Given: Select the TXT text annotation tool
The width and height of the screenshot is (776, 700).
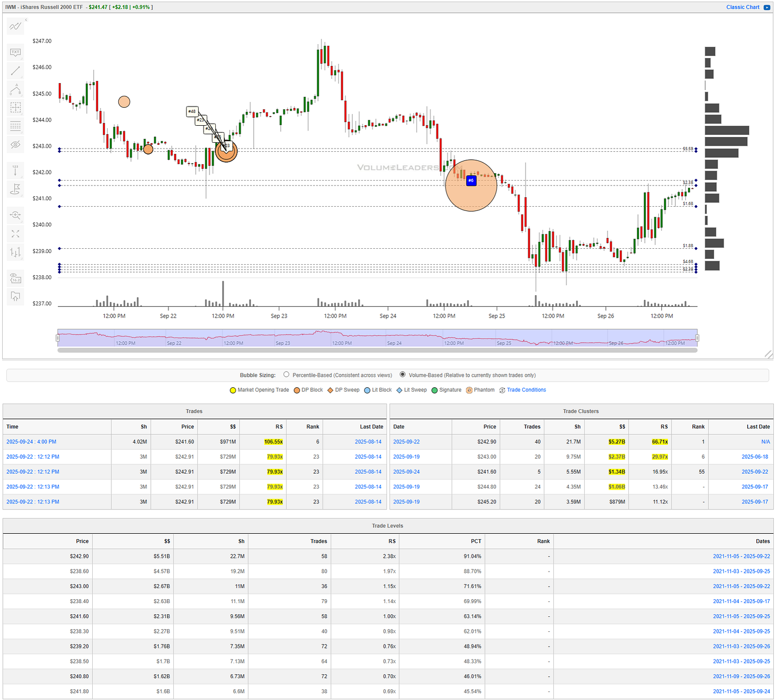Looking at the screenshot, I should (15, 52).
